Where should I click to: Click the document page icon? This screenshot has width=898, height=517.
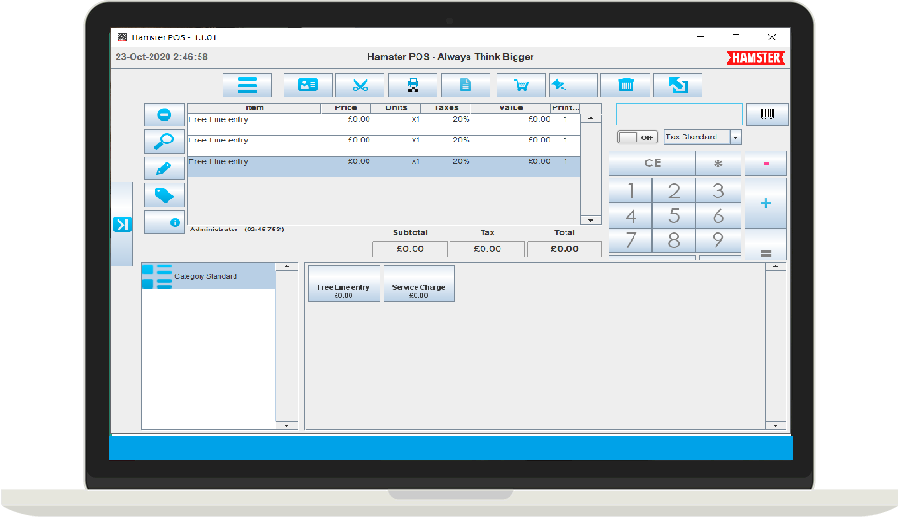[465, 85]
